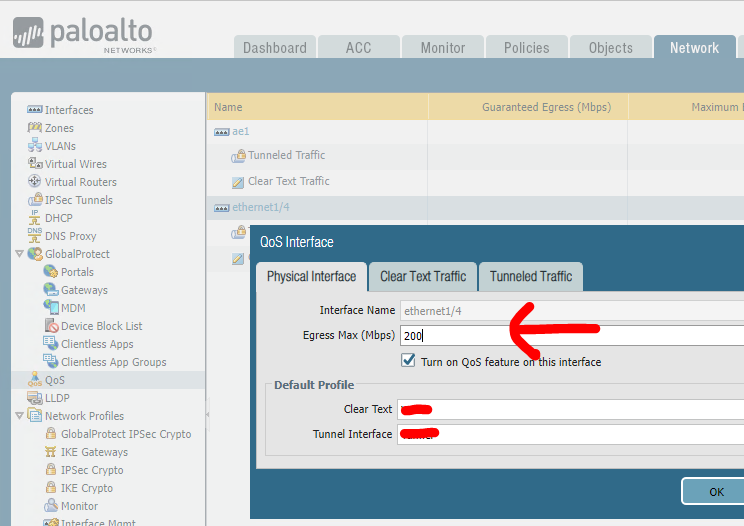744x526 pixels.
Task: Click the ae1 interface icon in table
Action: tap(222, 132)
